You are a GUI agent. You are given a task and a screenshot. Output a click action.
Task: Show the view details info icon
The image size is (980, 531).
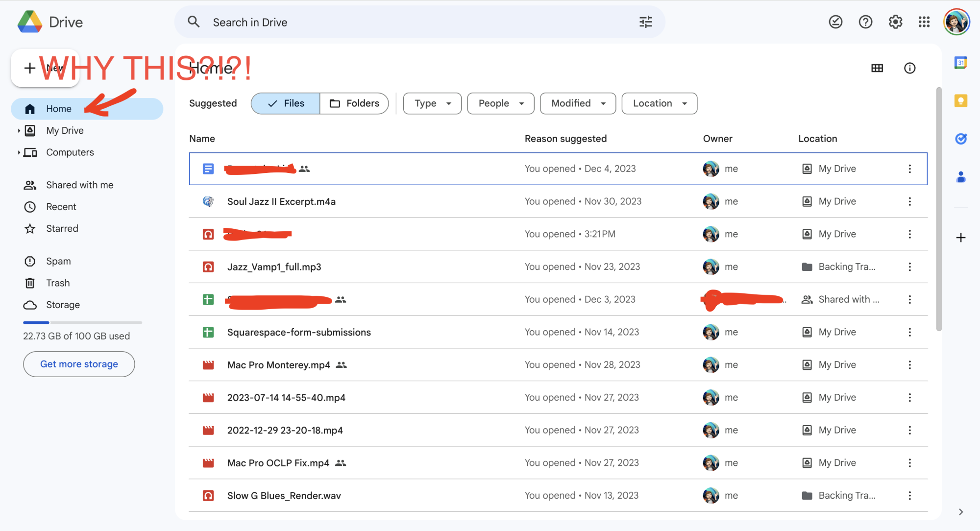pyautogui.click(x=909, y=68)
